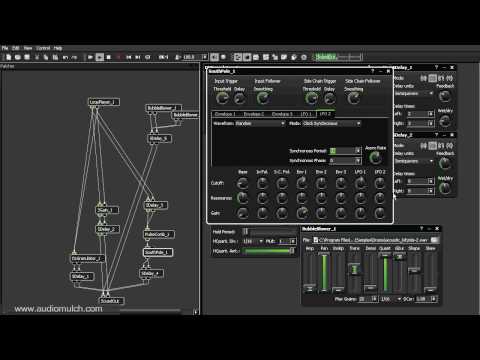Screen dimensions: 480x360
Task: Open the Edit menu
Action: pos(16,48)
